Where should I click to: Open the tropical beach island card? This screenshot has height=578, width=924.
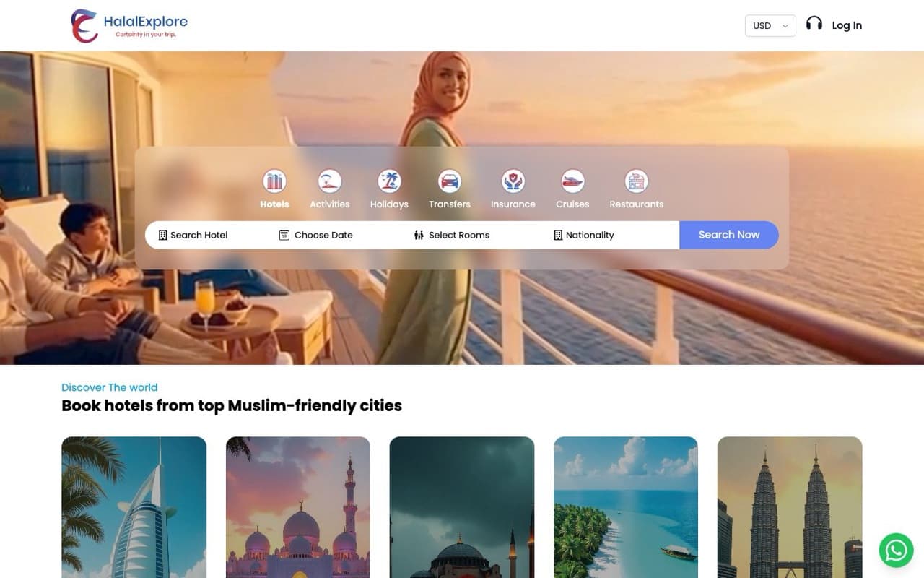(626, 507)
